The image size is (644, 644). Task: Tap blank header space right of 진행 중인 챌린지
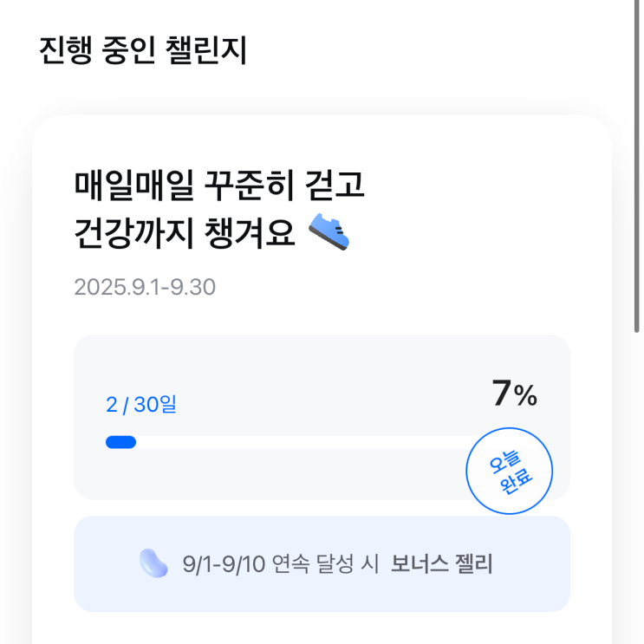click(433, 50)
